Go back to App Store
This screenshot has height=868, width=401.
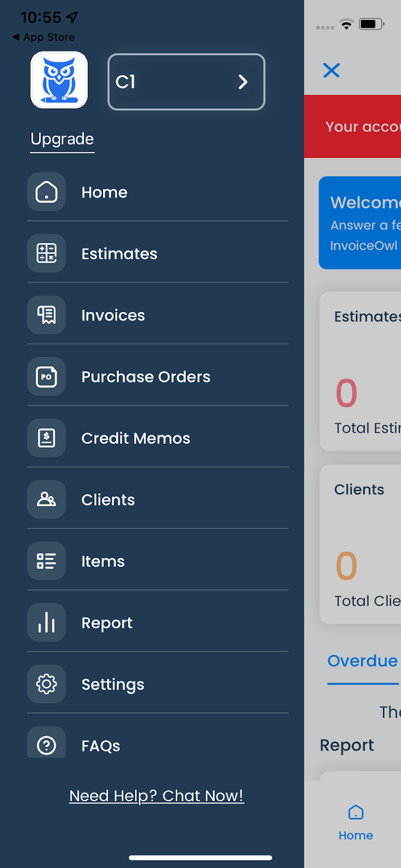coord(43,37)
